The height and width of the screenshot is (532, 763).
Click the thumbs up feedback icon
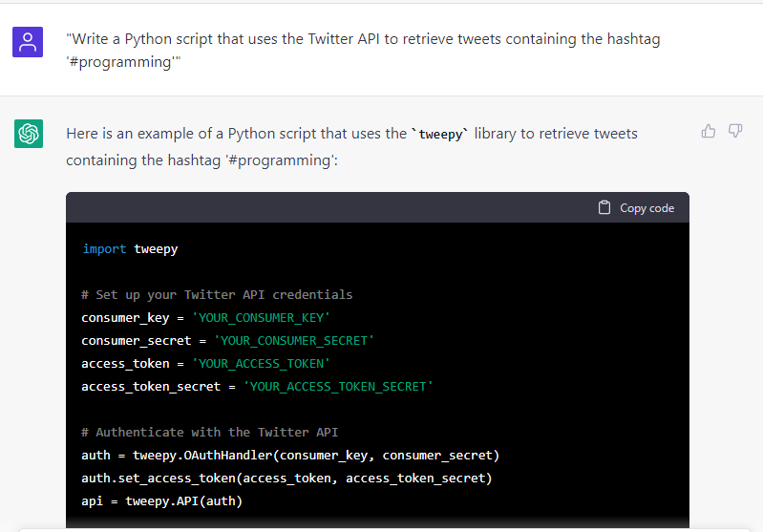(x=708, y=131)
